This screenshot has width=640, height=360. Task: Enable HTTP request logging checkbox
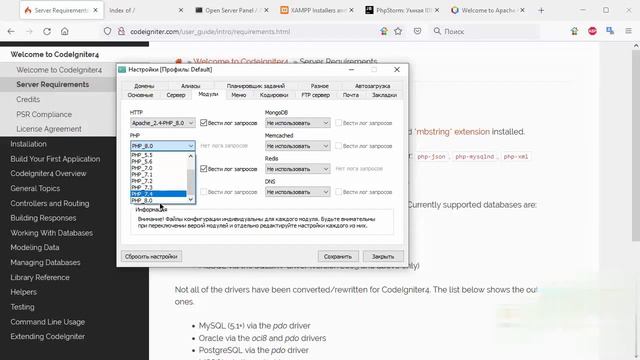click(203, 123)
